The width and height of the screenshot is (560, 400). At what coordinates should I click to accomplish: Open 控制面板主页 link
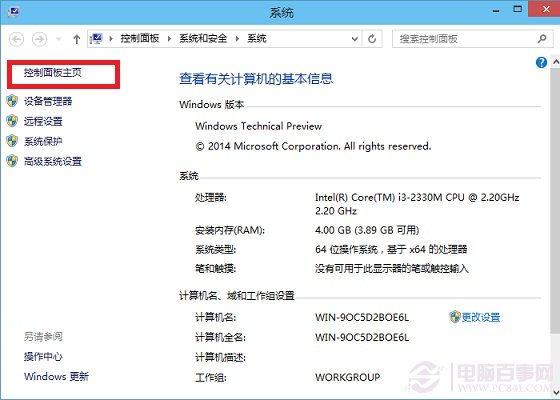[53, 73]
